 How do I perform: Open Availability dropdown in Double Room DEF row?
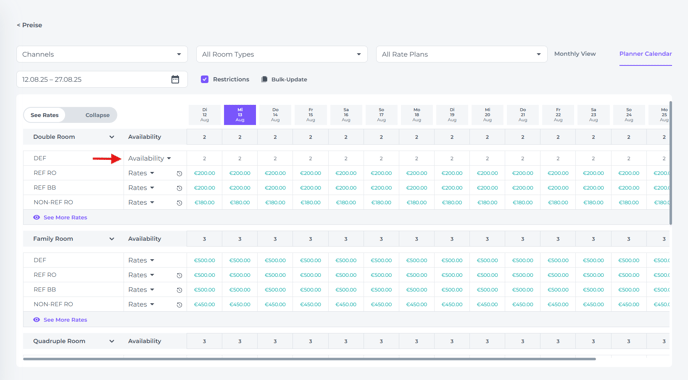pos(149,158)
